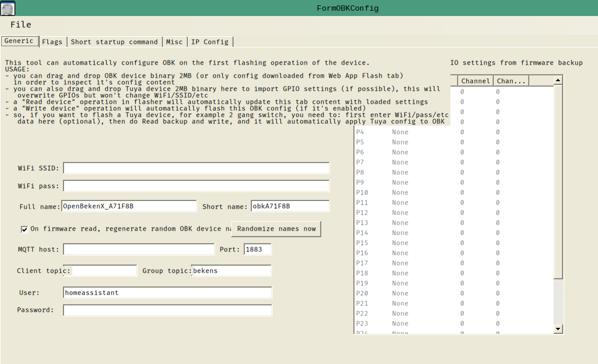
Task: Focus the WiFi pass text box
Action: pyautogui.click(x=196, y=186)
